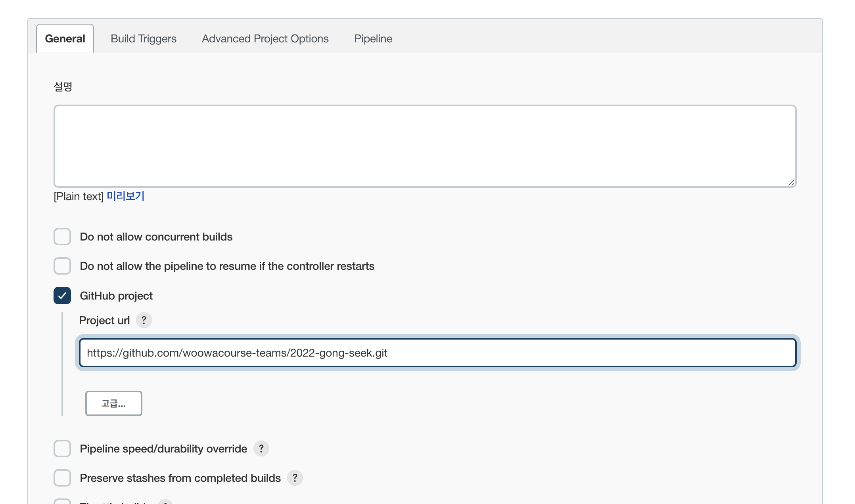Focus the 설명 description text area

click(x=425, y=146)
